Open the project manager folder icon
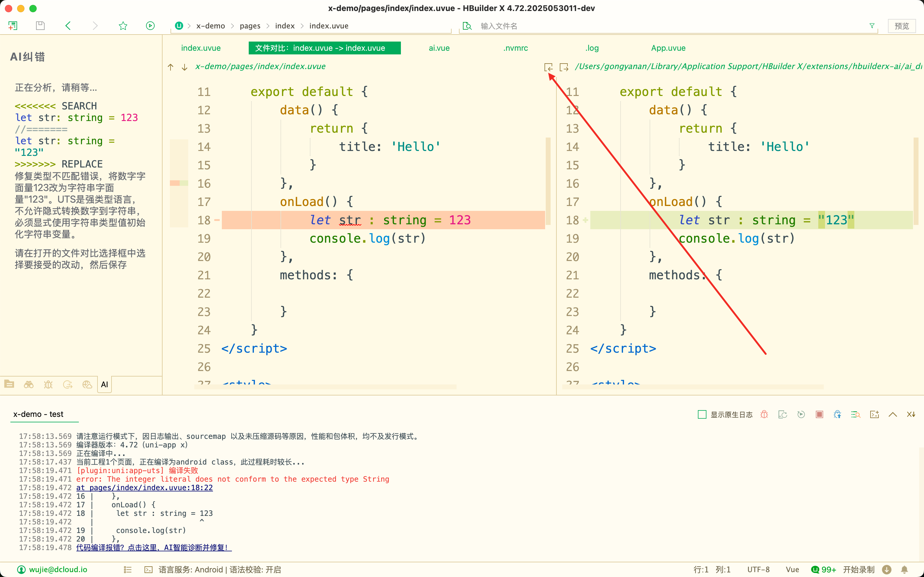 (9, 384)
